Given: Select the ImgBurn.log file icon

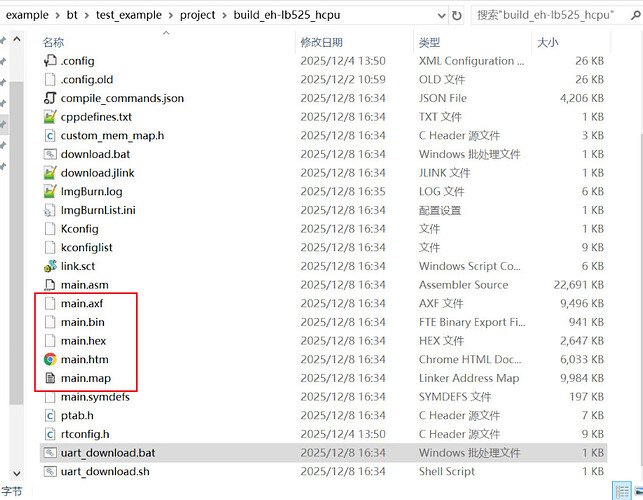Looking at the screenshot, I should pyautogui.click(x=50, y=191).
